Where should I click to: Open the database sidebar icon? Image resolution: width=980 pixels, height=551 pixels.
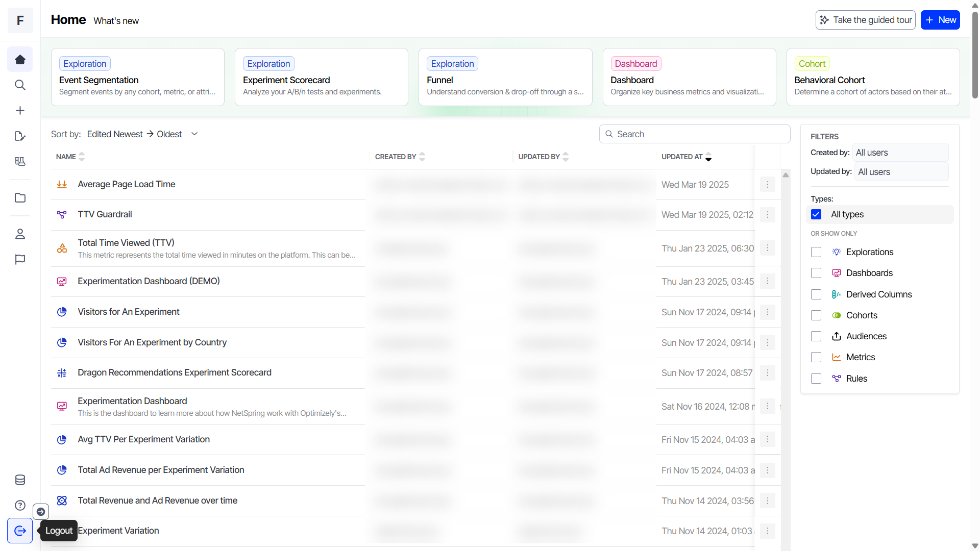20,480
